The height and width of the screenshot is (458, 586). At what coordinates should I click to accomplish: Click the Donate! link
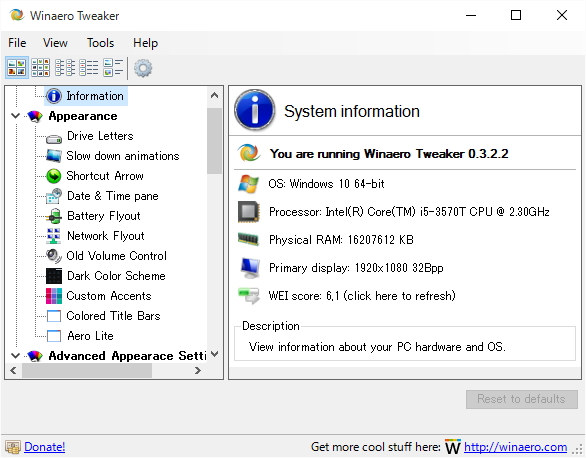(x=44, y=447)
